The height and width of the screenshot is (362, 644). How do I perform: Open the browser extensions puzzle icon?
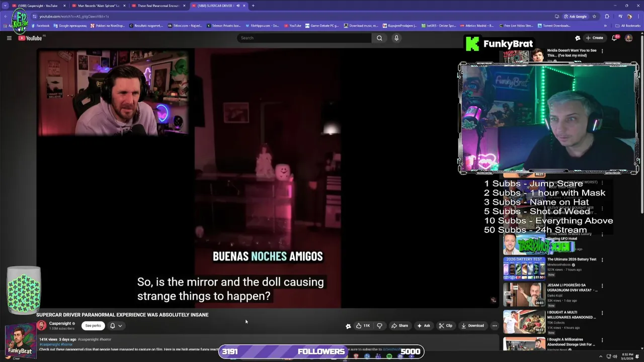(607, 16)
